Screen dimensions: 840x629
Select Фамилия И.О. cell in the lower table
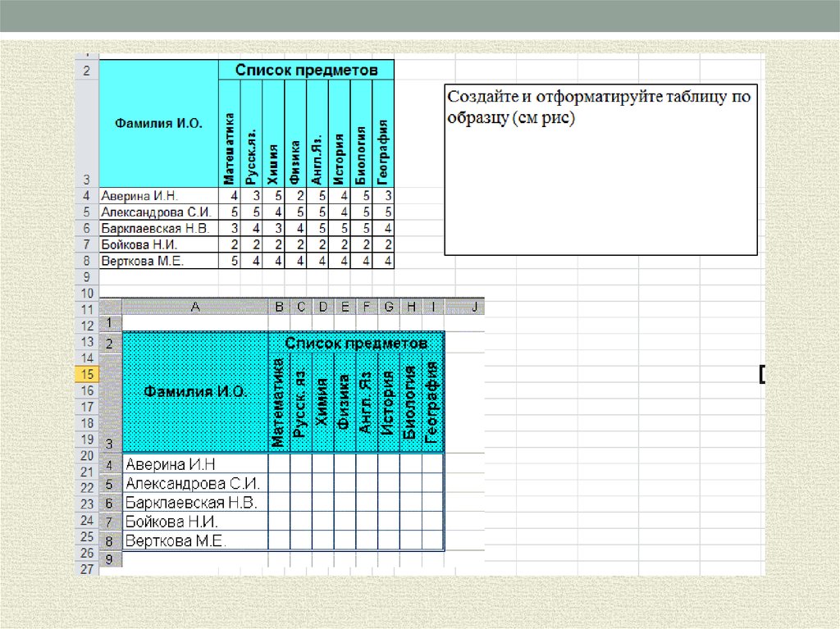pos(195,392)
